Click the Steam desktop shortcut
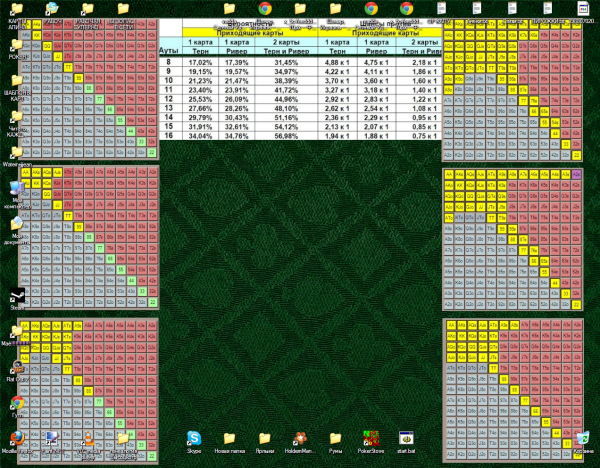Viewport: 600px width, 468px height. pos(17,297)
